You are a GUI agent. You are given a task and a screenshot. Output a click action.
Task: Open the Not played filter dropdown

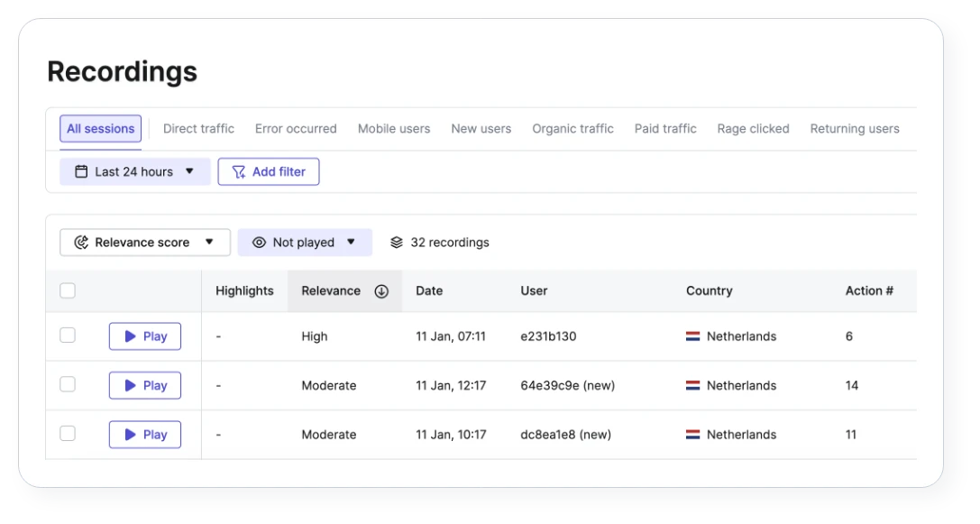(304, 242)
